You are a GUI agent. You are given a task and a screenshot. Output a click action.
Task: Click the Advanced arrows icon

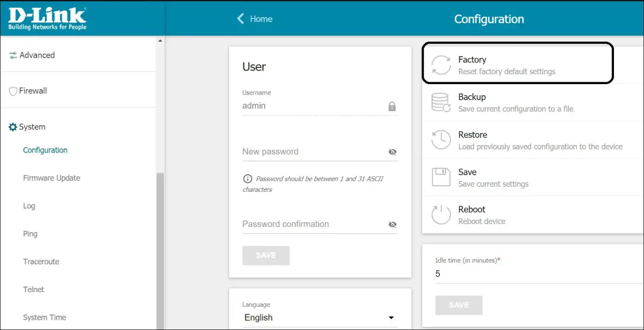[x=13, y=55]
